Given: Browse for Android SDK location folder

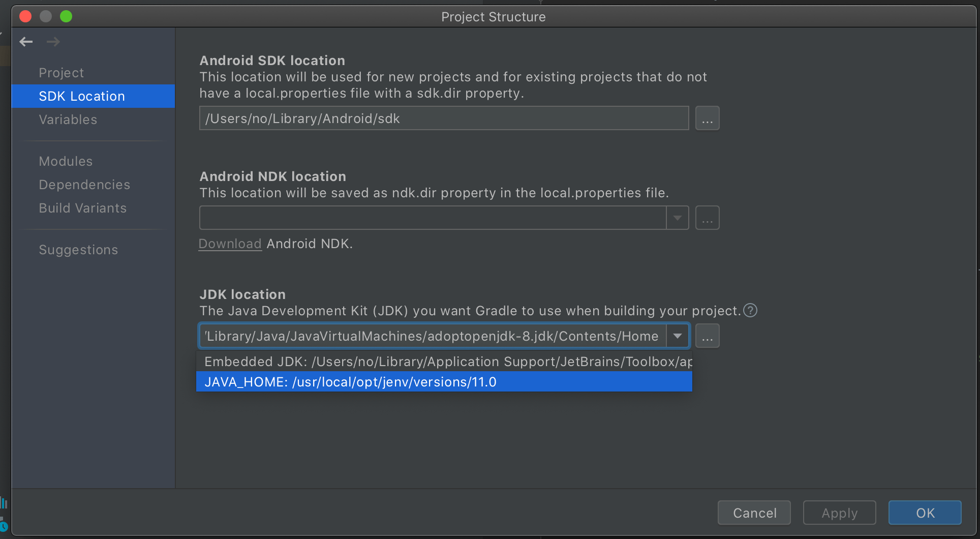Looking at the screenshot, I should tap(707, 118).
